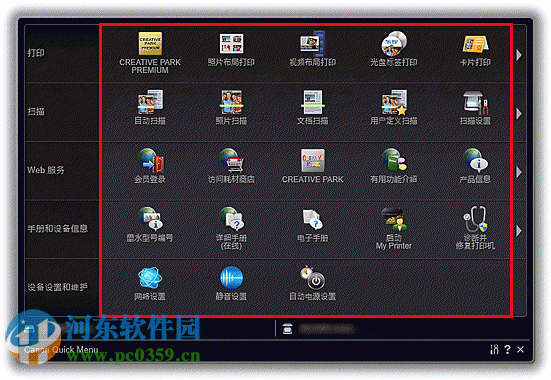
Task: Open 网络设置 network settings
Action: 150,278
